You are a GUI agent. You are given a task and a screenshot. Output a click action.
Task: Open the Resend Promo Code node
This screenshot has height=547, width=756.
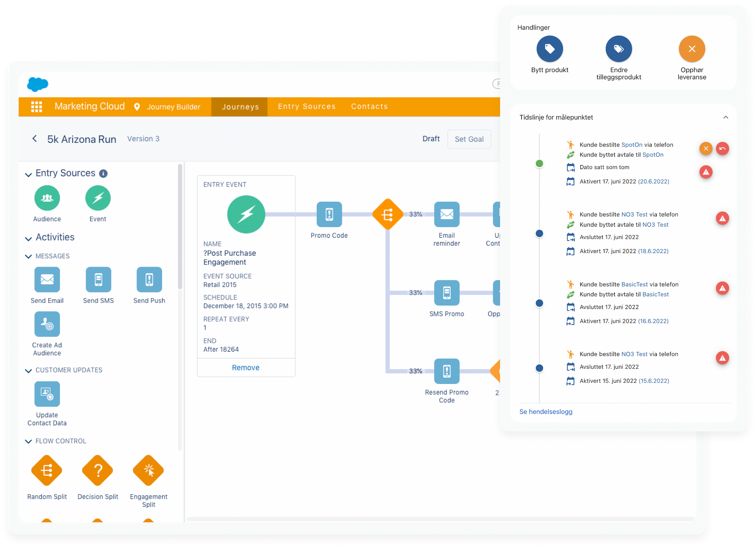pyautogui.click(x=447, y=371)
